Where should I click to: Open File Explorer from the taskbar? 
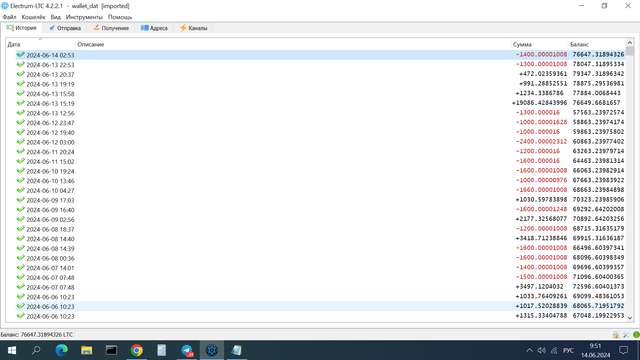tap(87, 350)
